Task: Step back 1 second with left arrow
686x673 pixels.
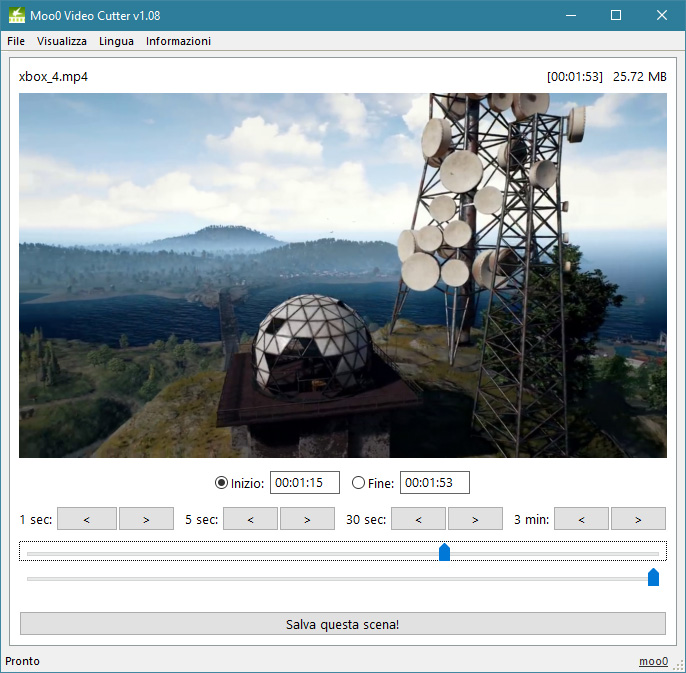Action: pyautogui.click(x=86, y=519)
